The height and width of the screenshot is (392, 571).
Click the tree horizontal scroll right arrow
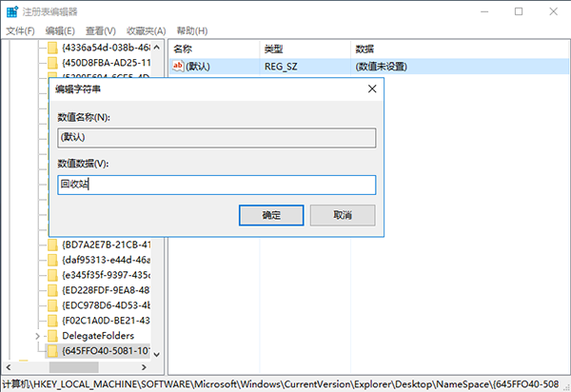pyautogui.click(x=144, y=367)
